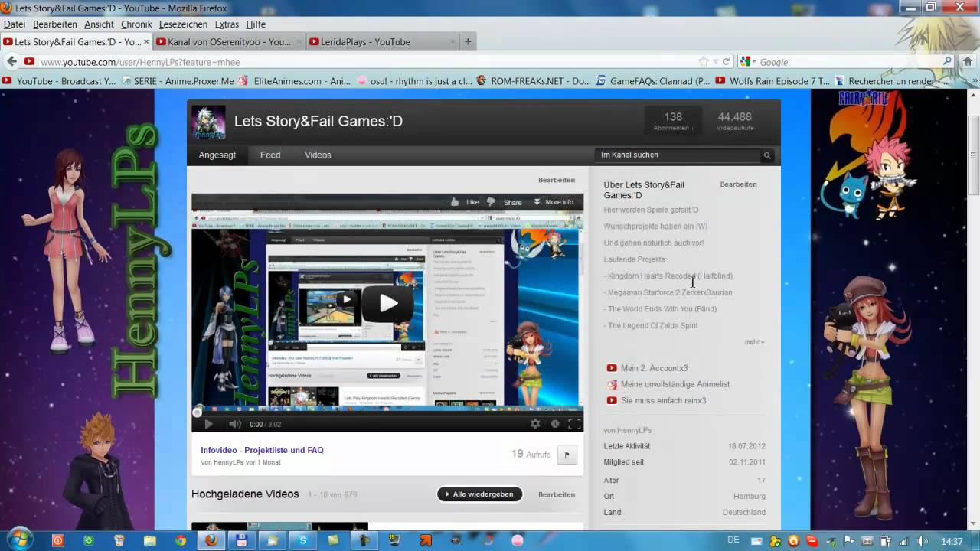
Task: Expand the description with the mehr link
Action: click(754, 342)
